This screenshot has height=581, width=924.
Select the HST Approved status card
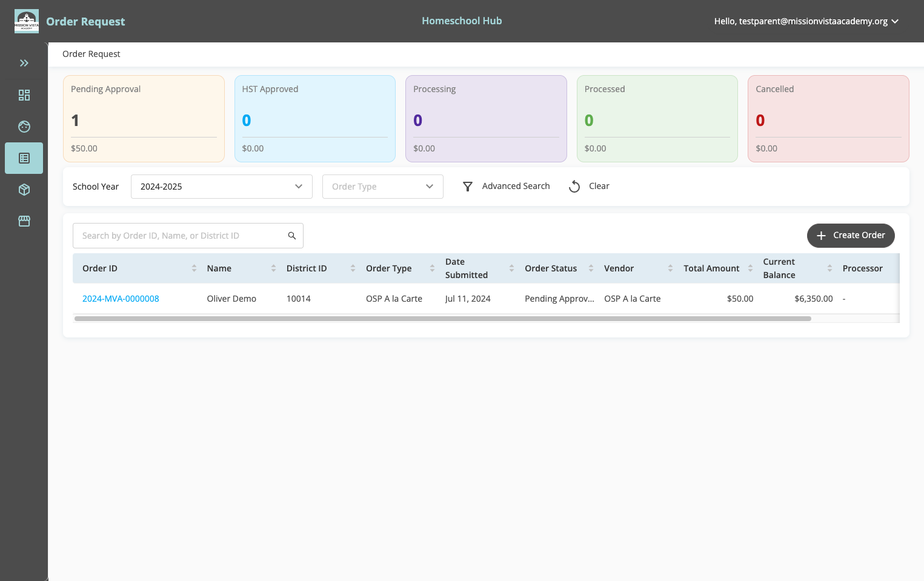coord(315,119)
